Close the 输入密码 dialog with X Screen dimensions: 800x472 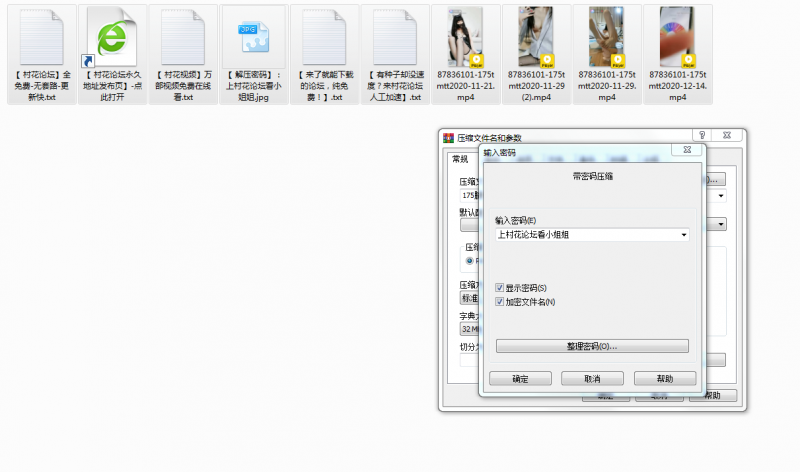(687, 150)
